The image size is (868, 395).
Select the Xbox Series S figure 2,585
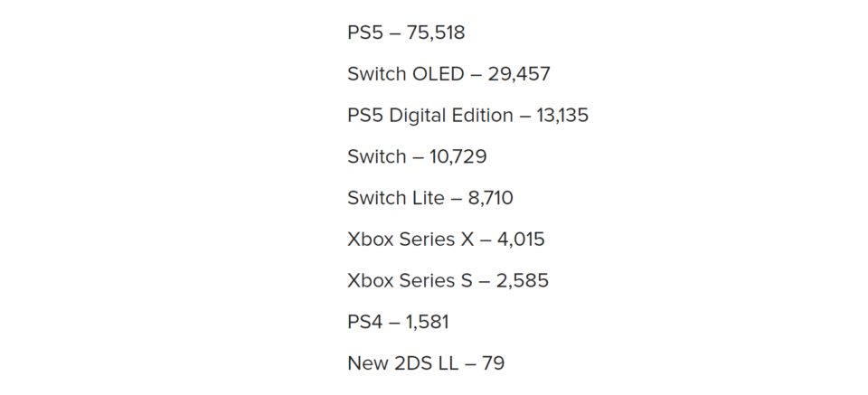[522, 281]
